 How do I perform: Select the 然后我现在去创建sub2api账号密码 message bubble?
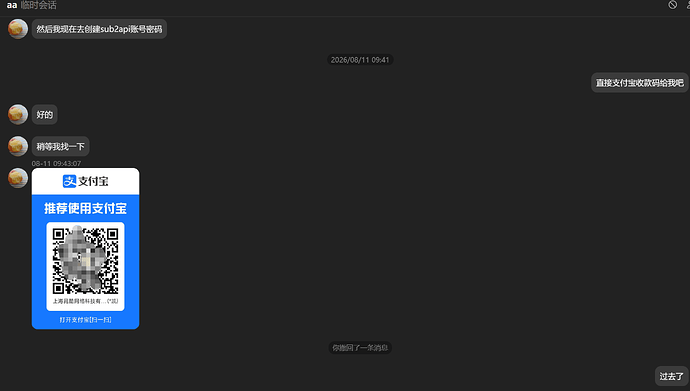tap(99, 29)
